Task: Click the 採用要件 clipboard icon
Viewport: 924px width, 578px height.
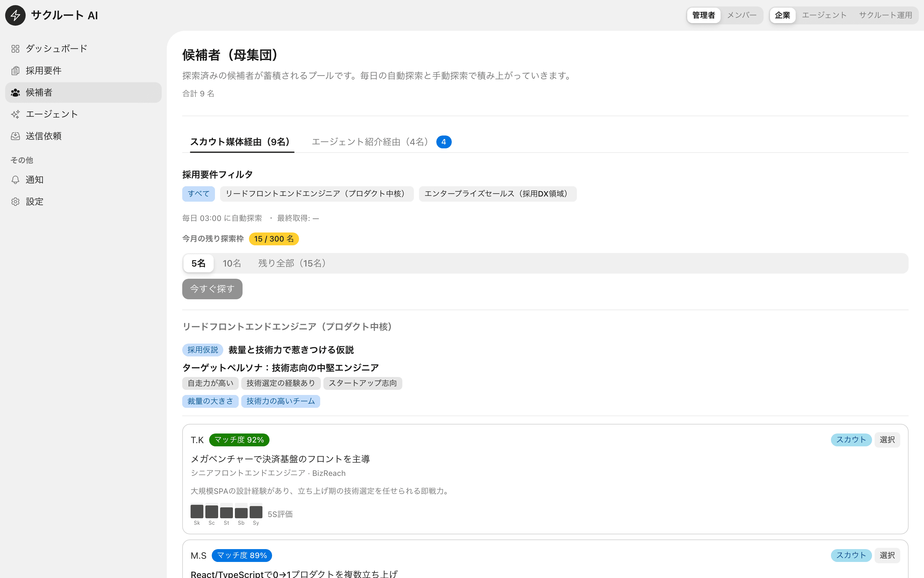Action: [15, 71]
